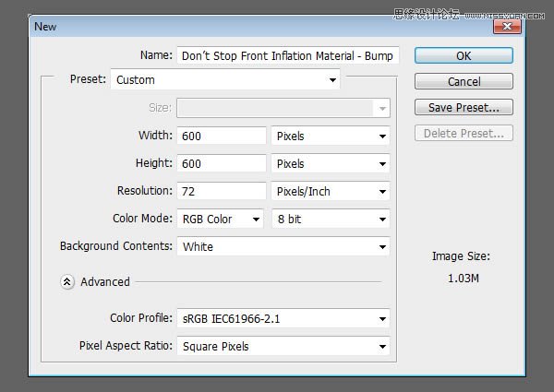Click the Save Preset button

[464, 108]
